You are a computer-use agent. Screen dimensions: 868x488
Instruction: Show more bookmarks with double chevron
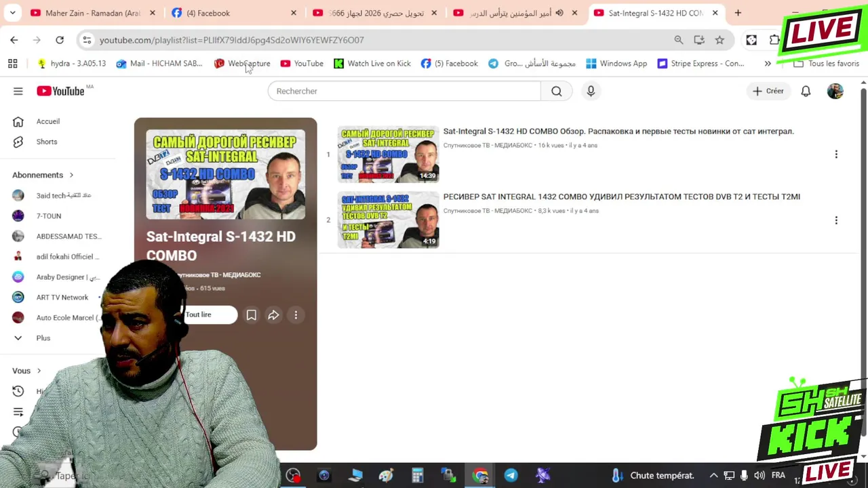pyautogui.click(x=768, y=64)
